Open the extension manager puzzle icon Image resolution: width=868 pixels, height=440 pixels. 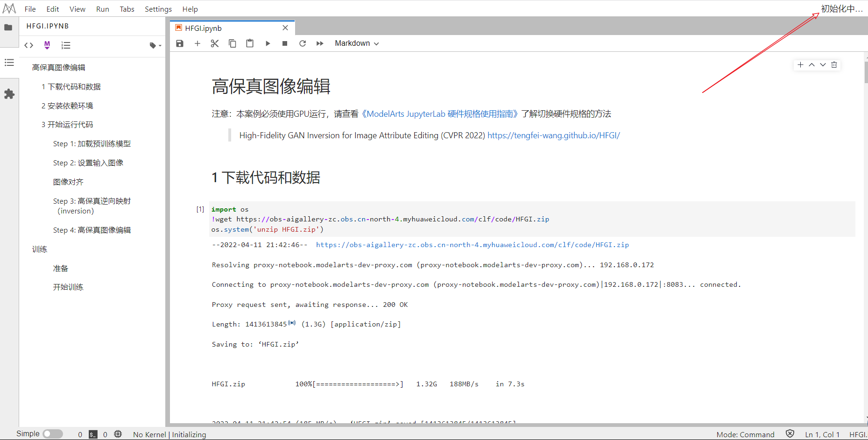9,94
